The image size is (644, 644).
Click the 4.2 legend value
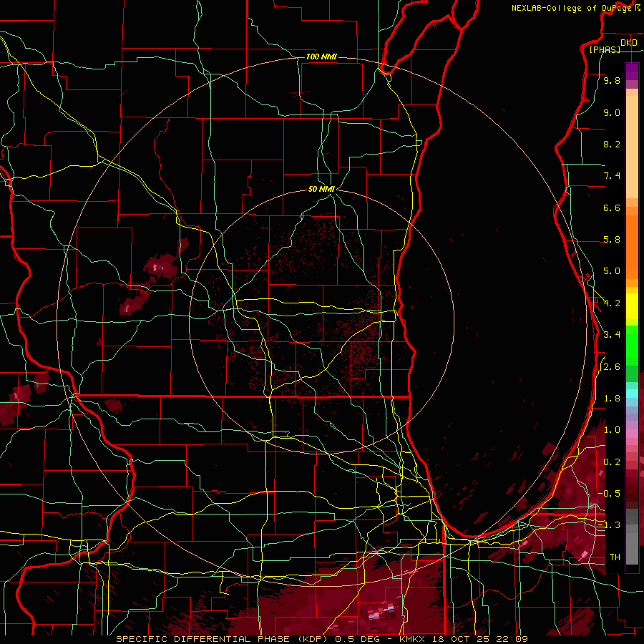(x=612, y=303)
